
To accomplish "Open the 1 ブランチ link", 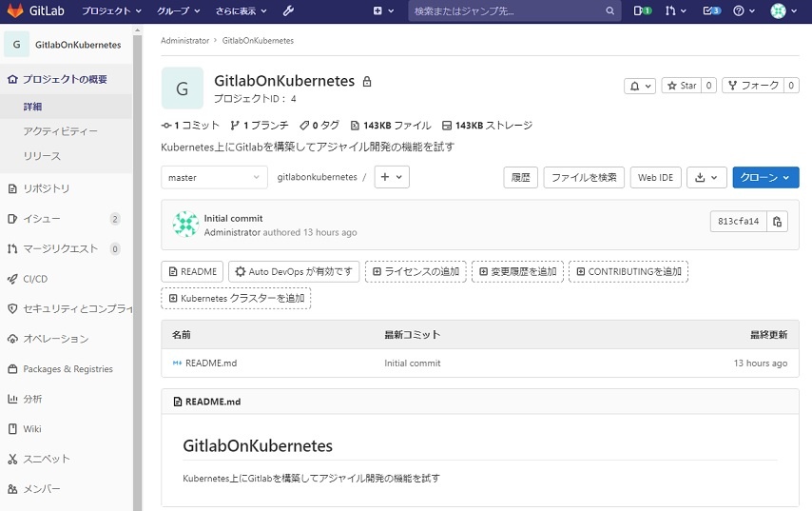I will 260,126.
